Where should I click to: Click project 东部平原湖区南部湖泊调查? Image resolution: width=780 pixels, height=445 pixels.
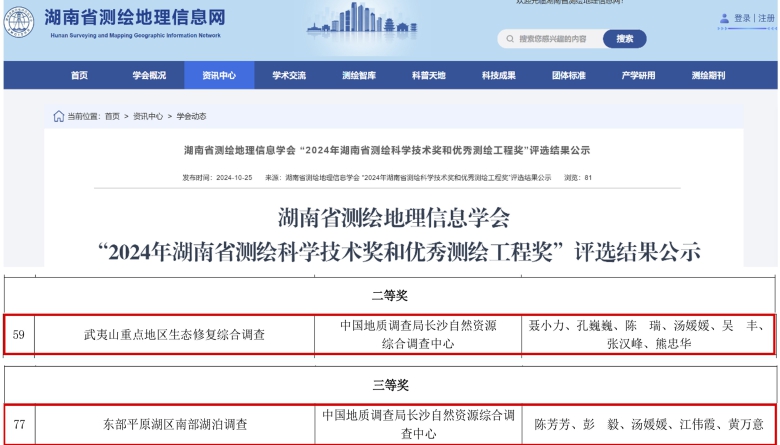[175, 424]
